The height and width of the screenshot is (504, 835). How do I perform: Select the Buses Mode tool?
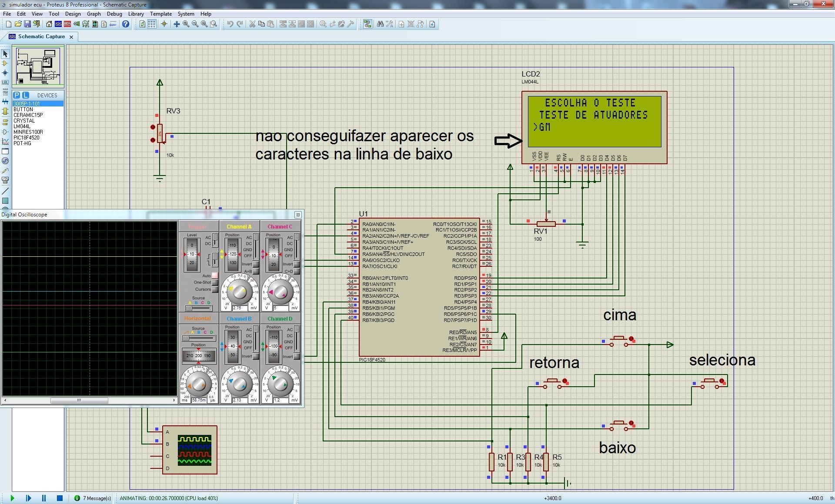(x=5, y=101)
